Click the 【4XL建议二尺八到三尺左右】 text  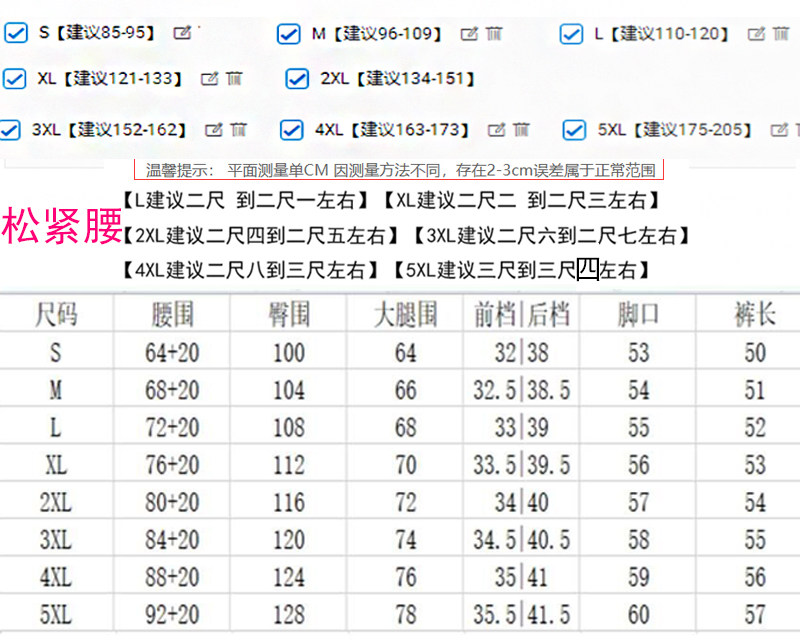pos(250,269)
